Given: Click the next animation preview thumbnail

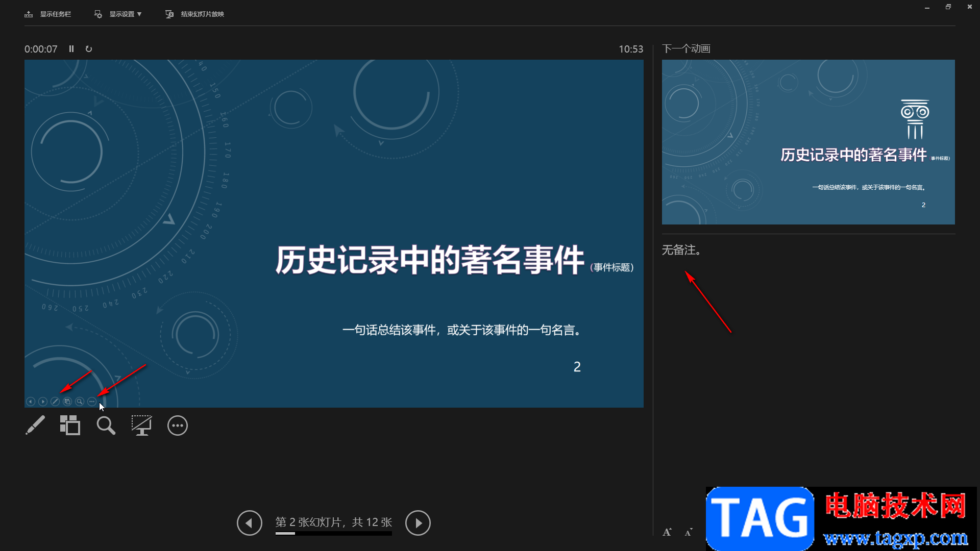Looking at the screenshot, I should click(x=808, y=142).
